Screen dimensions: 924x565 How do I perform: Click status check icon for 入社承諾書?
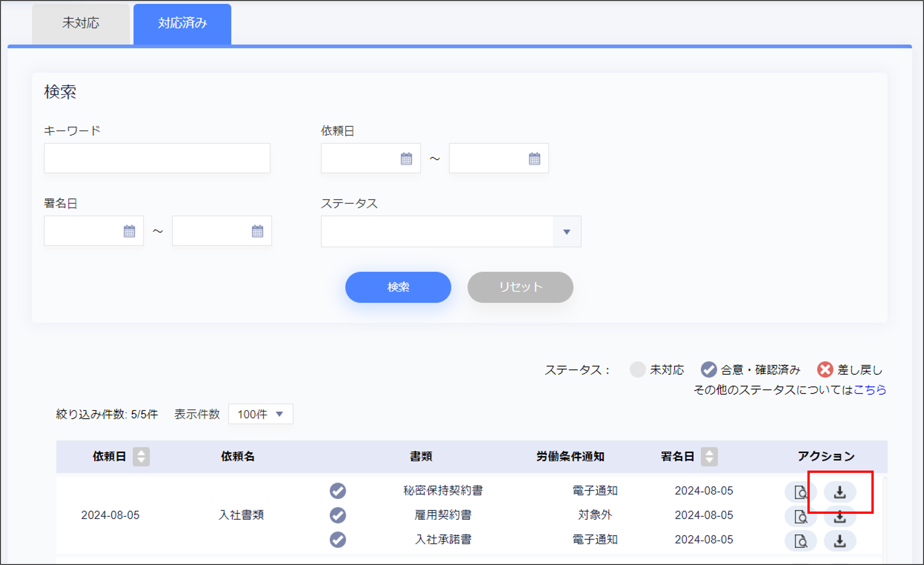coord(338,540)
